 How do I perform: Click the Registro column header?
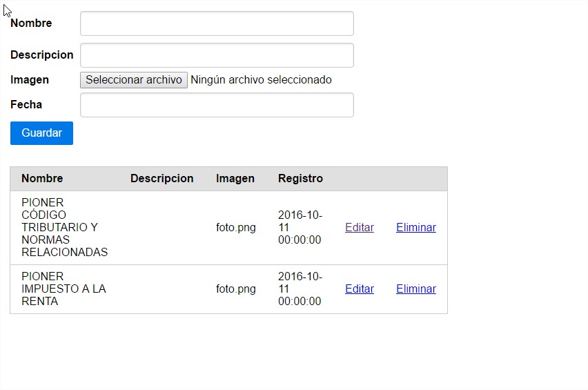300,179
